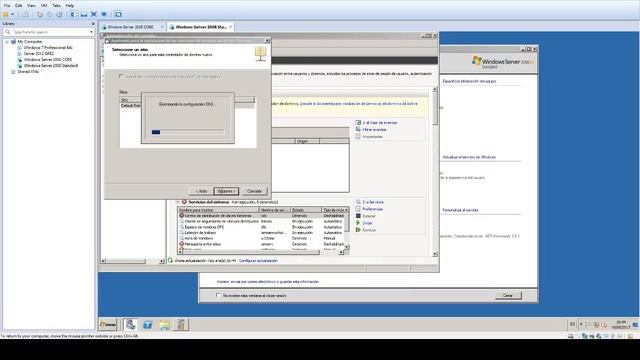Image resolution: width=640 pixels, height=360 pixels.
Task: Click the Atrás back button in wizard
Action: [201, 191]
